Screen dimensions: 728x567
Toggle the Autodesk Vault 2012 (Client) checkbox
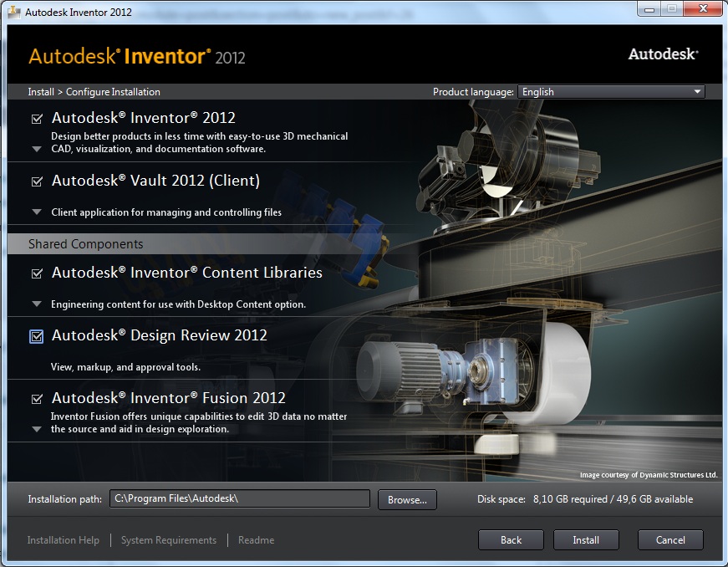(37, 181)
